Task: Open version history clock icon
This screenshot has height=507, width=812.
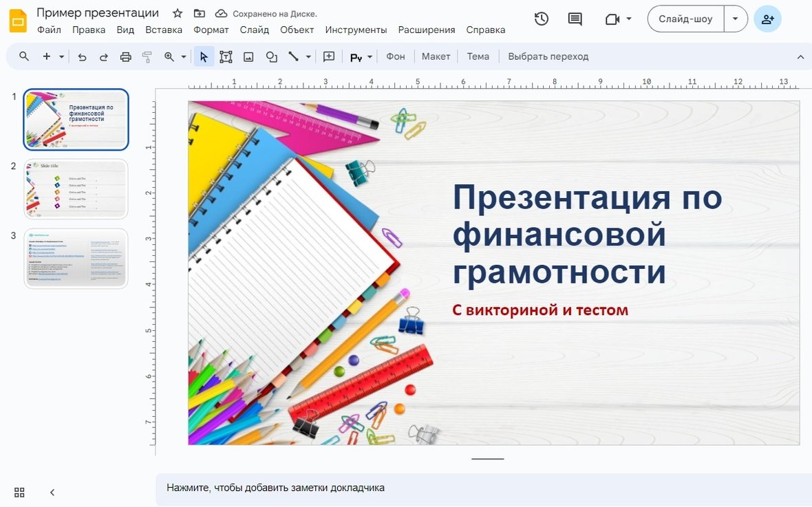Action: (542, 19)
